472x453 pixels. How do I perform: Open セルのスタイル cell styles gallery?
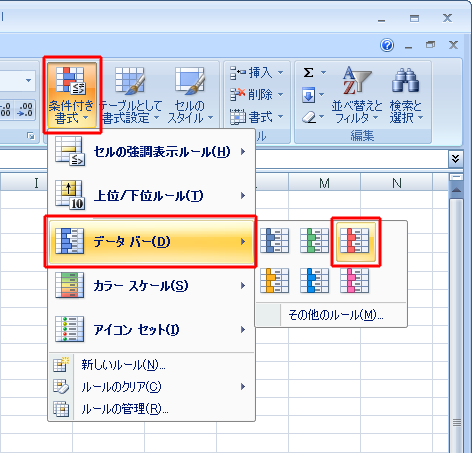tap(190, 95)
